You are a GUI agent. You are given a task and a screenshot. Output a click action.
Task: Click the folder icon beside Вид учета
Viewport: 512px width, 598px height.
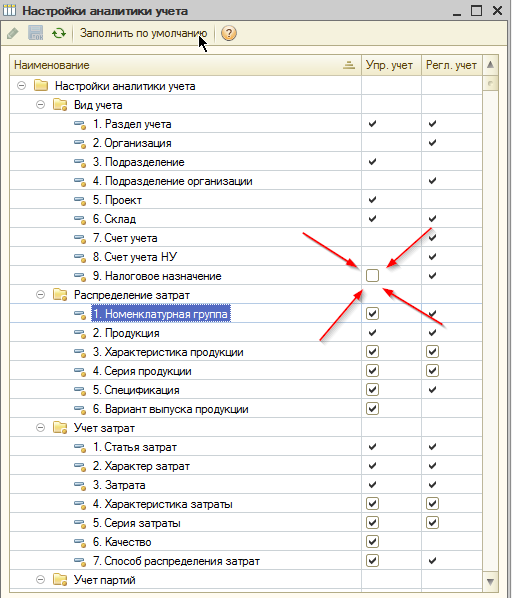(60, 105)
